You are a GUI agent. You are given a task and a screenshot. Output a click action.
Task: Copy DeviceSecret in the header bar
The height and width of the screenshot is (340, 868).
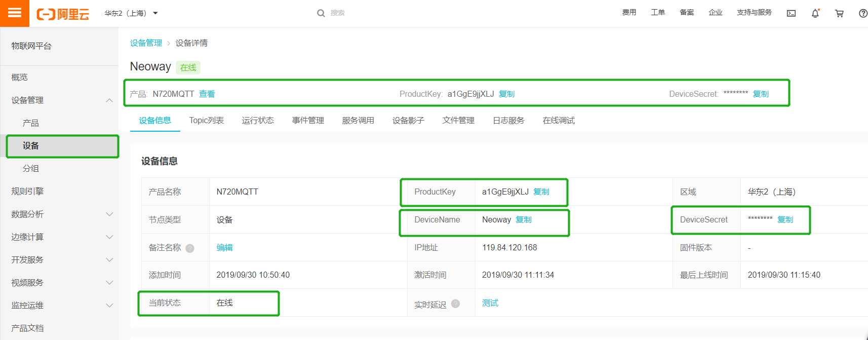tap(761, 94)
